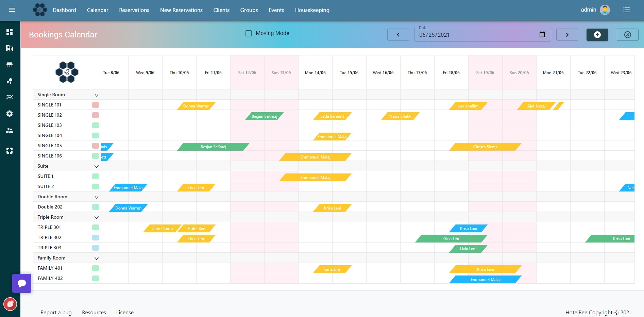Open the Dashboard panel icon in sidebar
This screenshot has height=317, width=644.
click(9, 32)
